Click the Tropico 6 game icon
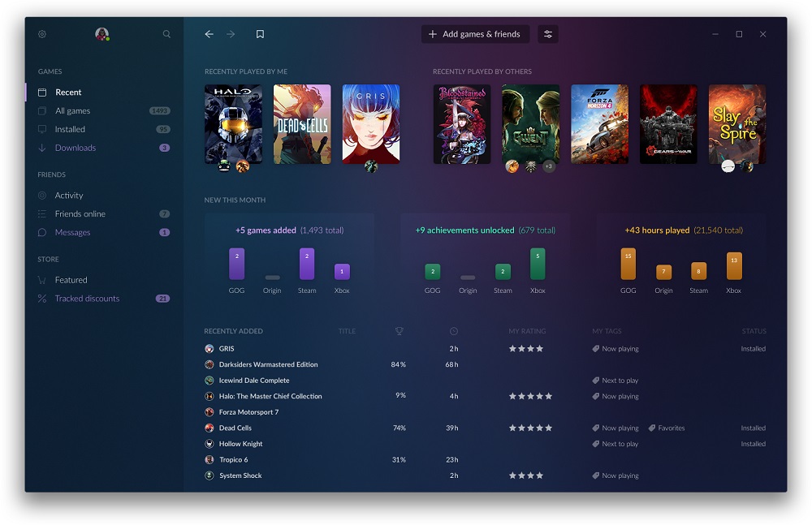The height and width of the screenshot is (525, 812). [x=209, y=460]
